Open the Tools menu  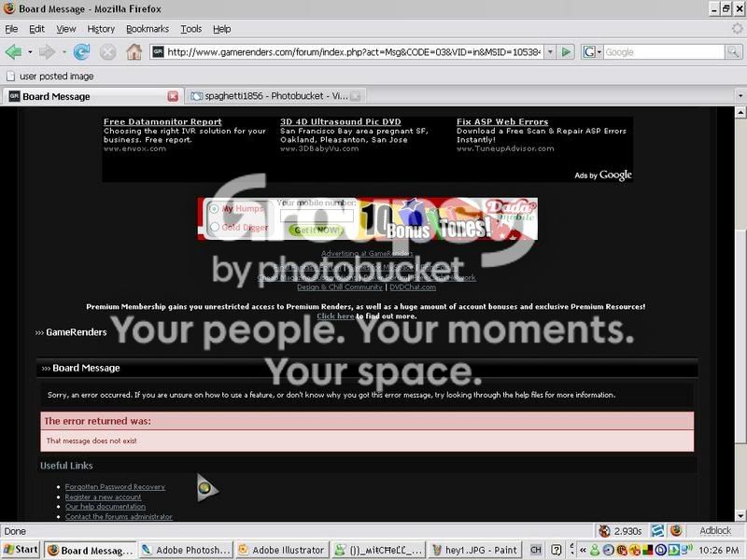point(191,29)
